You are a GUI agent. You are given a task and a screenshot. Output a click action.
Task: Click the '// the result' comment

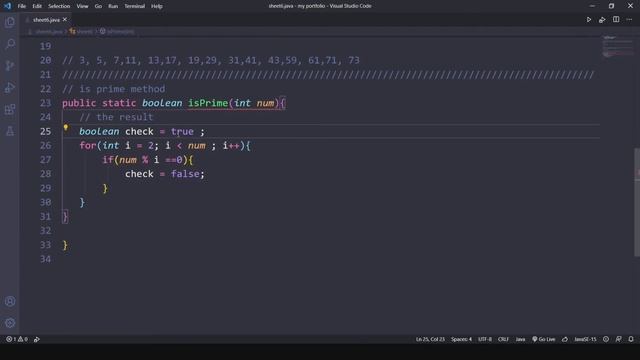click(116, 117)
